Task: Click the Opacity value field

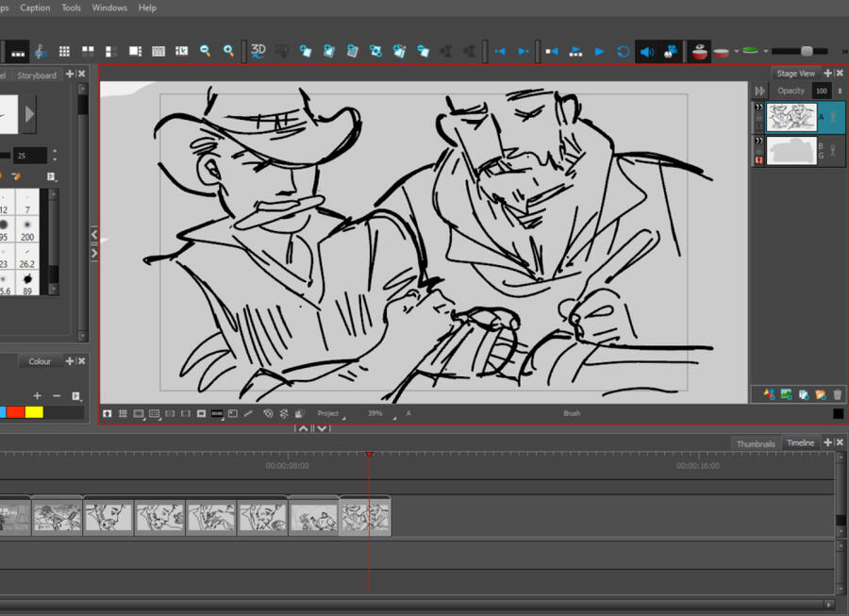Action: (x=822, y=92)
